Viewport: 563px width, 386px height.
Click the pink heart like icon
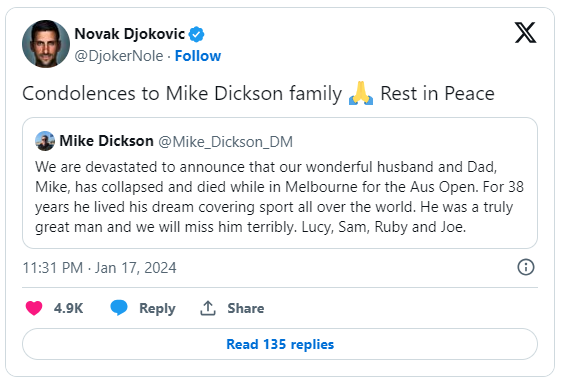tap(34, 308)
